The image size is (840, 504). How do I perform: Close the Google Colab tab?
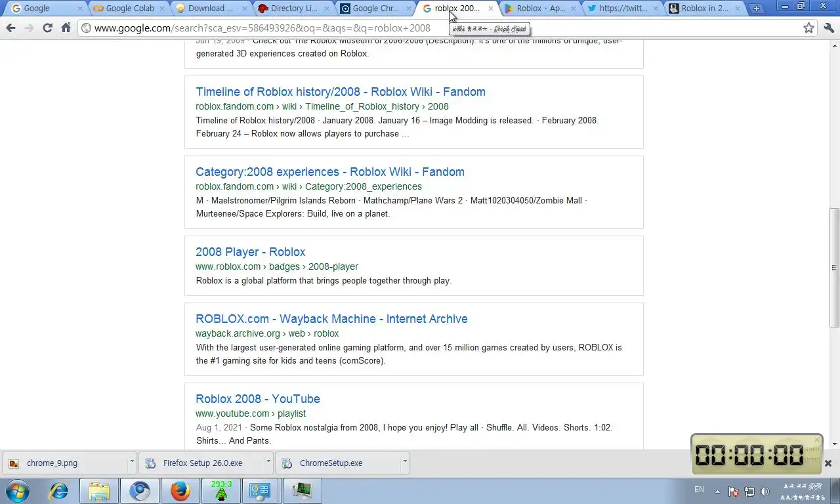(161, 9)
